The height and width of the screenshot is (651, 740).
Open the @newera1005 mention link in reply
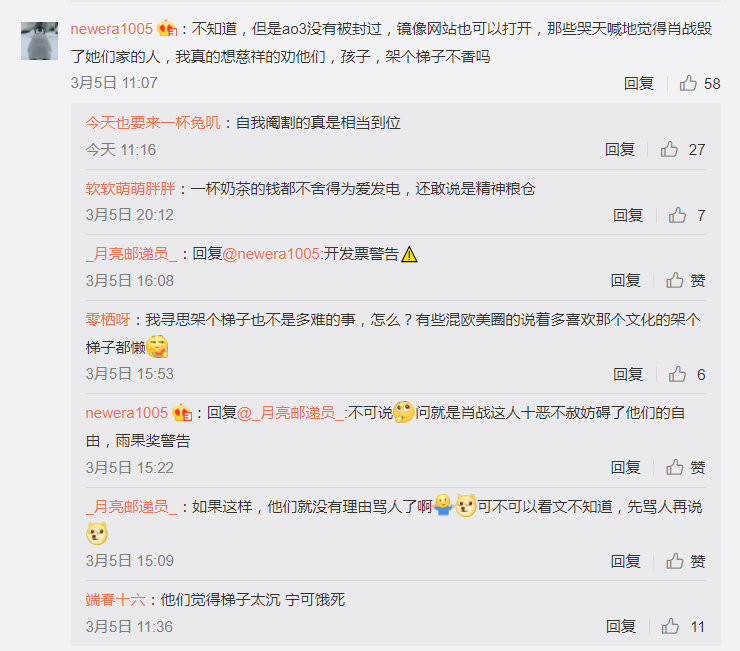[x=271, y=254]
